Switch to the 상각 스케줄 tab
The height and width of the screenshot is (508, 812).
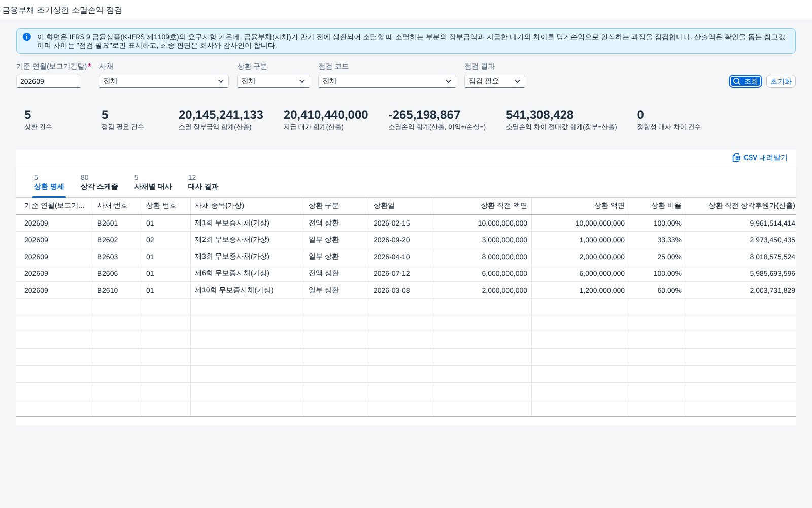[99, 183]
